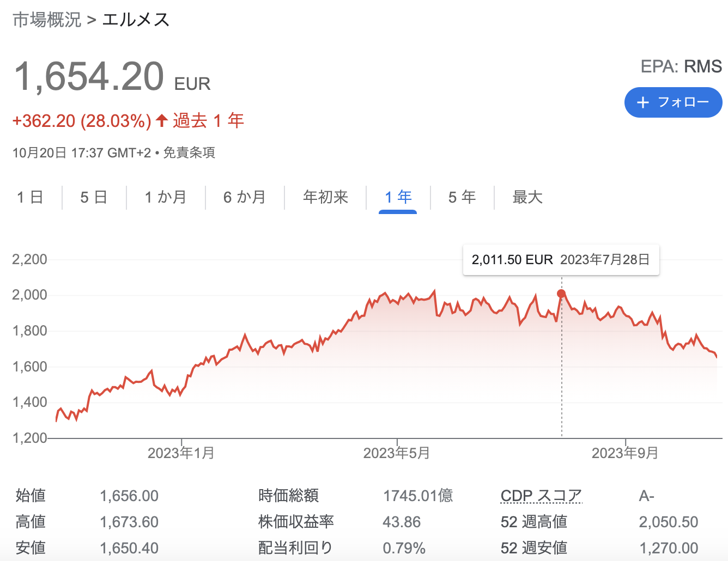The height and width of the screenshot is (561, 728).
Task: Click the 市場概況 breadcrumb link
Action: click(47, 20)
